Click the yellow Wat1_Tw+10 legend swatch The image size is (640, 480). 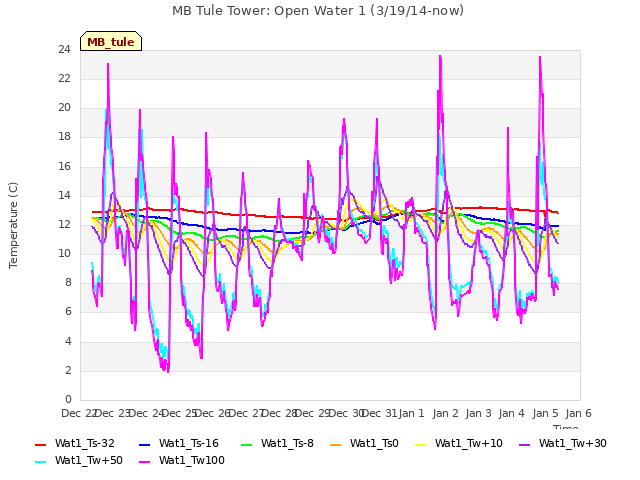coord(421,444)
